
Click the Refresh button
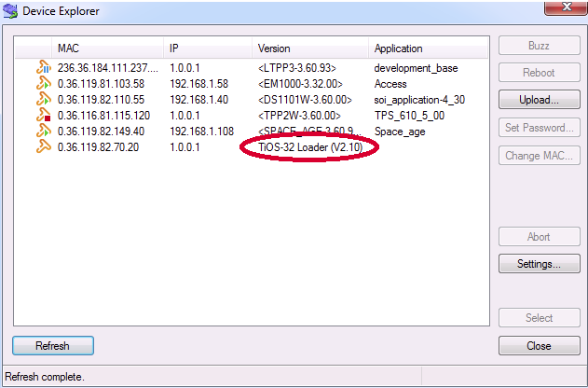52,346
